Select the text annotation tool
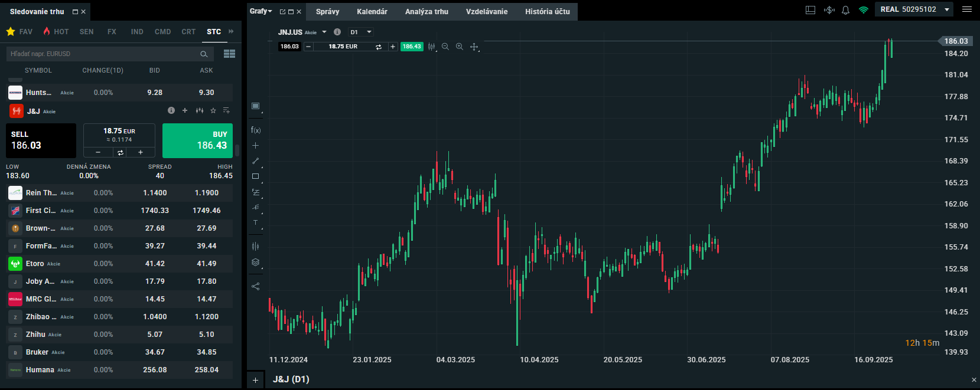Image resolution: width=980 pixels, height=390 pixels. [256, 223]
